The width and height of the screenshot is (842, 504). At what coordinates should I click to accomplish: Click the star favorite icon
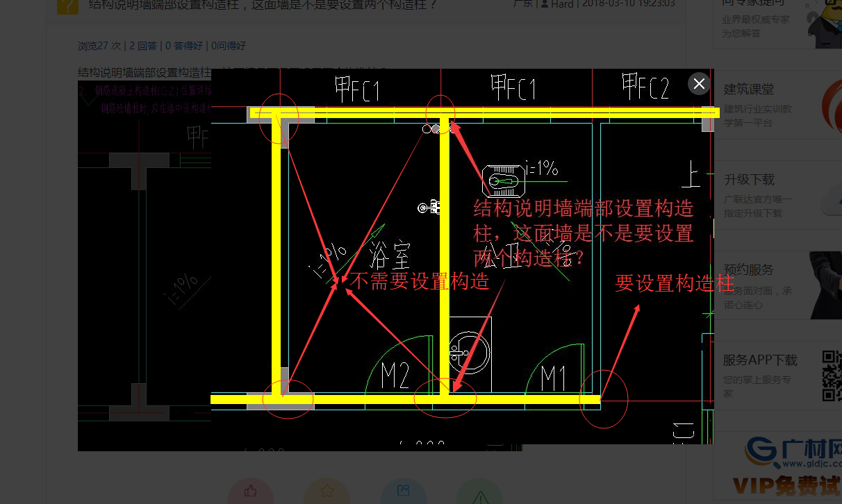(x=327, y=492)
